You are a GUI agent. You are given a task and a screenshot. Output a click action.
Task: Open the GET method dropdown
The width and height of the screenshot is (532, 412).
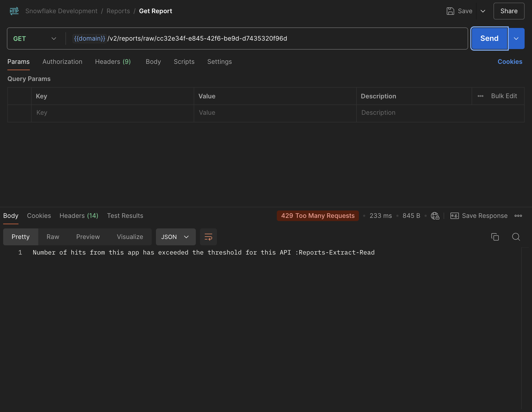point(35,39)
